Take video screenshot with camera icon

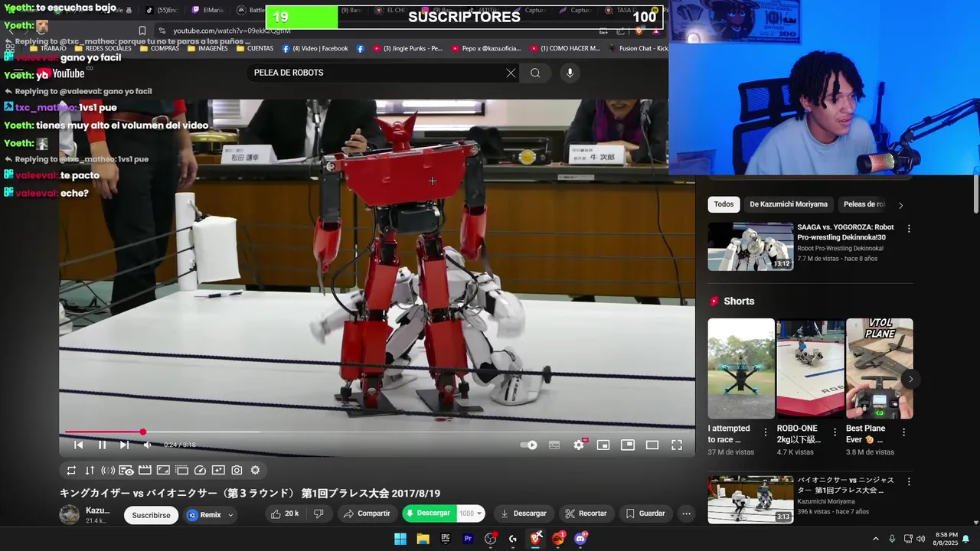coord(237,471)
